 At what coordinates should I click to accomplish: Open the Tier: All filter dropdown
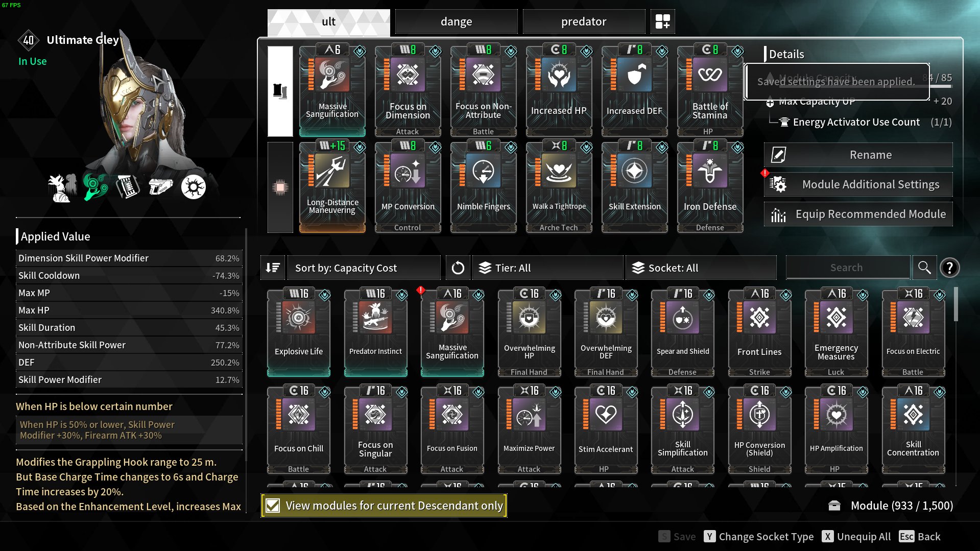tap(548, 268)
